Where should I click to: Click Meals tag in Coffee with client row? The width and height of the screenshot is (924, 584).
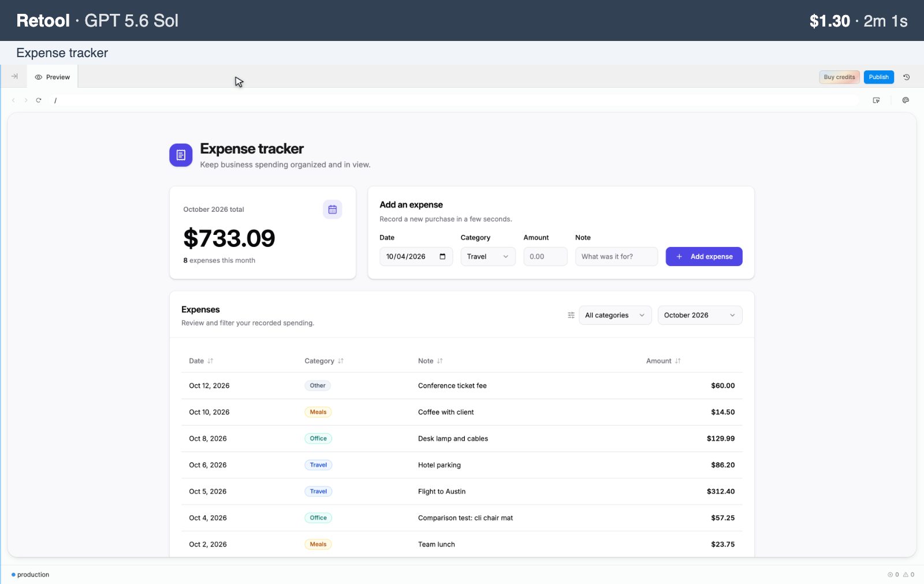click(318, 412)
